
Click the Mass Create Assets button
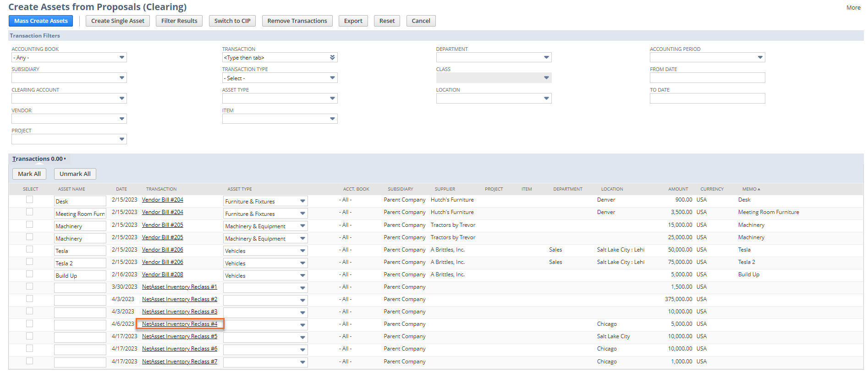41,21
